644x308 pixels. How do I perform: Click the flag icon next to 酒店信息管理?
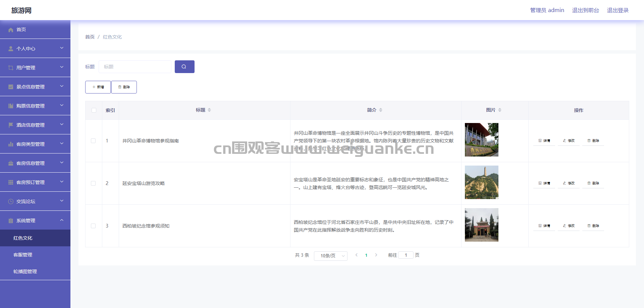(x=11, y=125)
